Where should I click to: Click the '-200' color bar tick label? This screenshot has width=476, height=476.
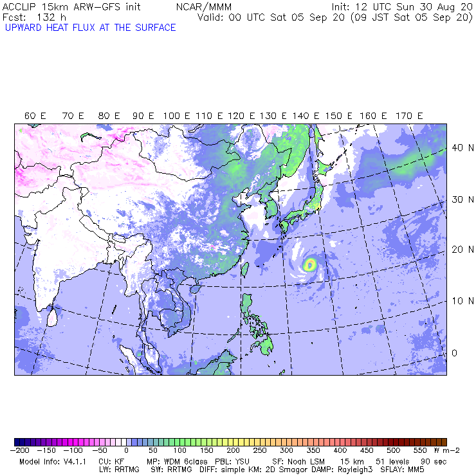click(20, 450)
